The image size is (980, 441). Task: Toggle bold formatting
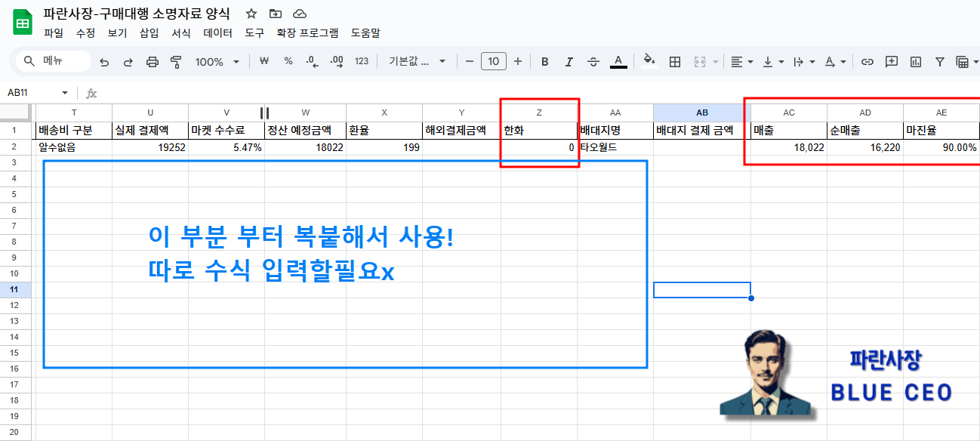point(545,62)
